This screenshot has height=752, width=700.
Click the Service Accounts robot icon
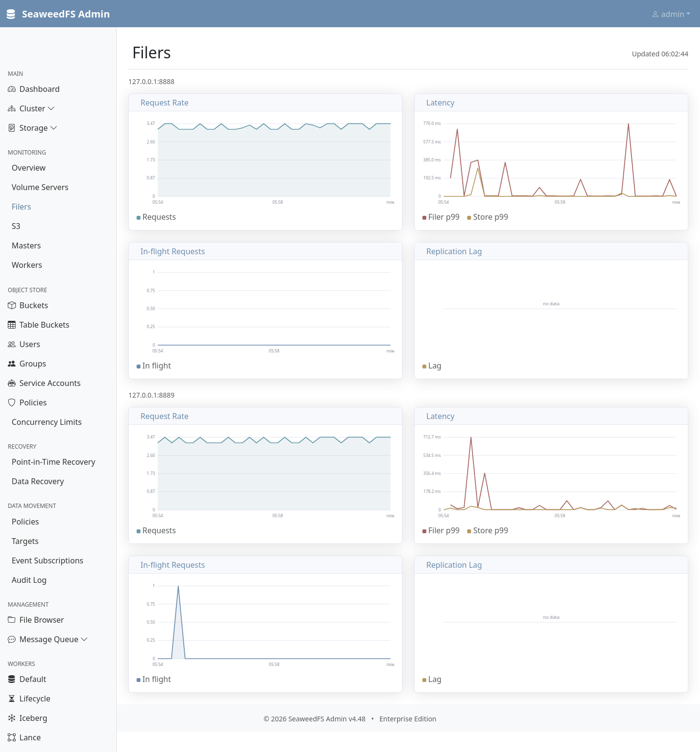pos(12,384)
